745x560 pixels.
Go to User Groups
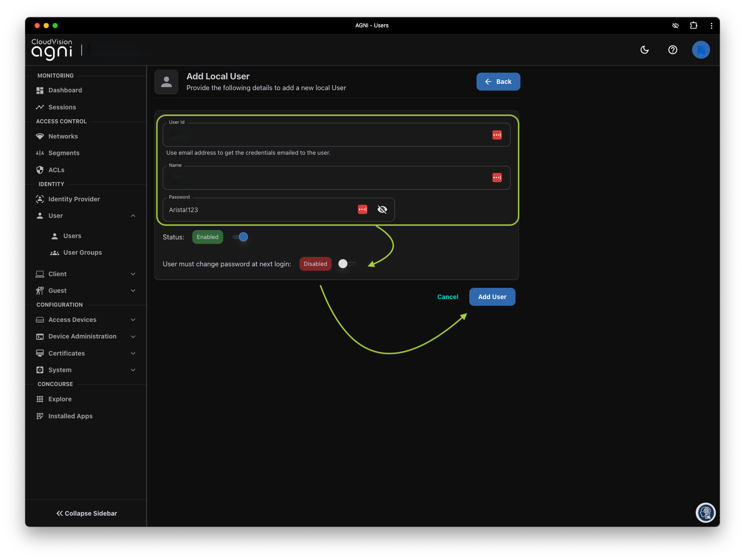(x=82, y=252)
